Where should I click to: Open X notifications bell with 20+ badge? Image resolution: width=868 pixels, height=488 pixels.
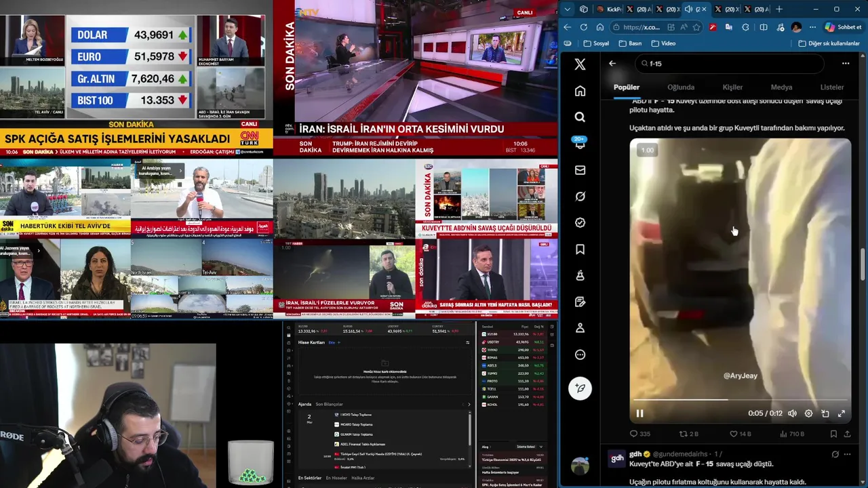[580, 144]
